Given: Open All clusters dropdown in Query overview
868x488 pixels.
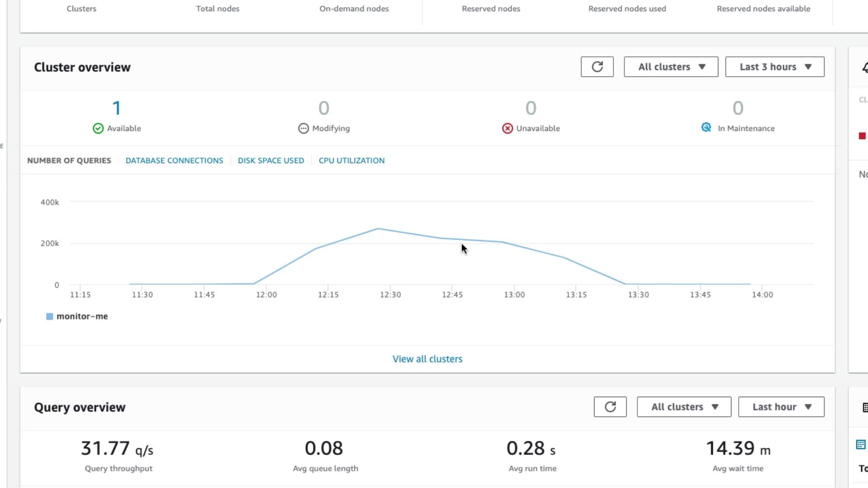Looking at the screenshot, I should pyautogui.click(x=684, y=407).
